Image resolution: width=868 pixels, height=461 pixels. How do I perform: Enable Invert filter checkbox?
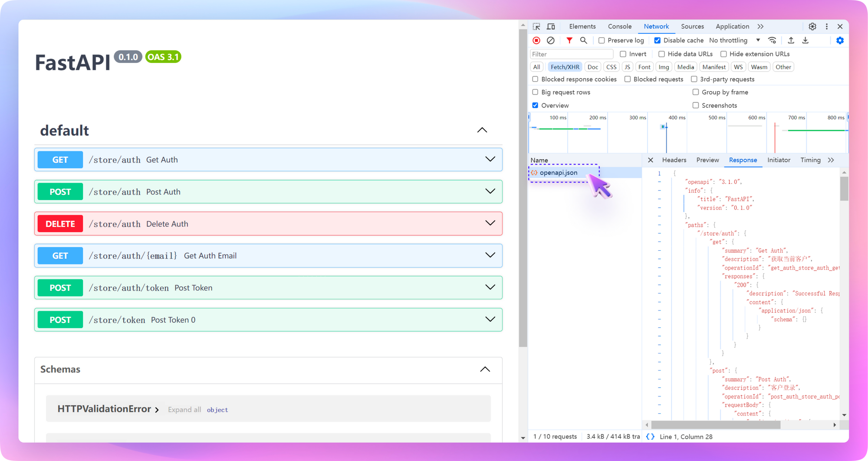click(x=623, y=54)
